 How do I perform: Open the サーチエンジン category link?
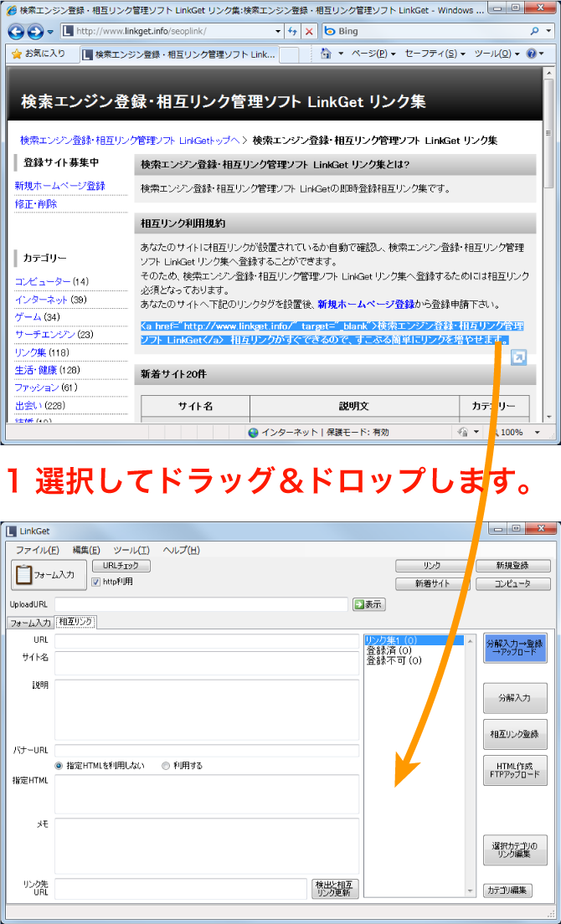click(x=45, y=335)
